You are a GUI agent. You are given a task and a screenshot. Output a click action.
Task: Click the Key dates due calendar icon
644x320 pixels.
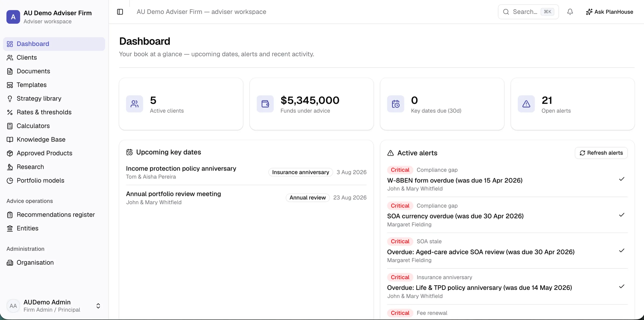point(396,104)
